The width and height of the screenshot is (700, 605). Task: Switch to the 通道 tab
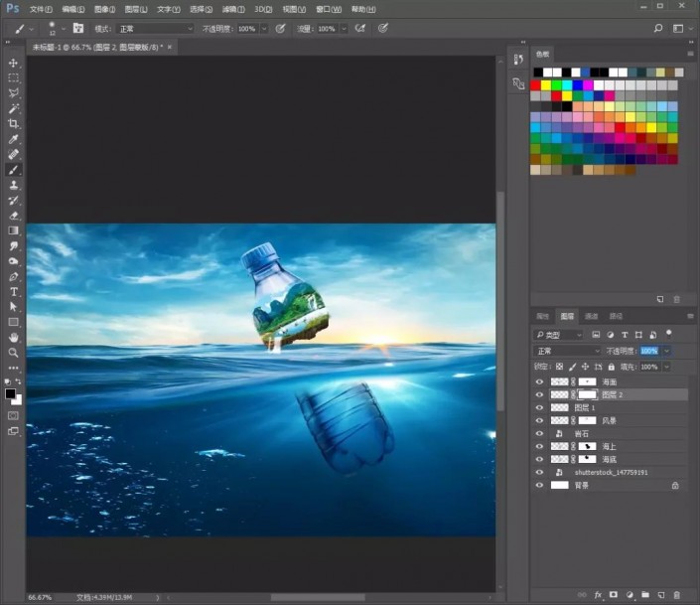point(591,316)
